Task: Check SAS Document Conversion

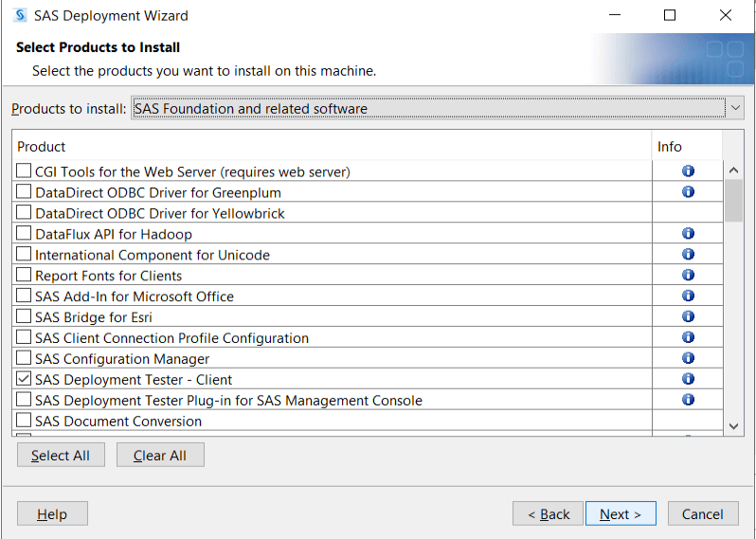Action: coord(24,420)
